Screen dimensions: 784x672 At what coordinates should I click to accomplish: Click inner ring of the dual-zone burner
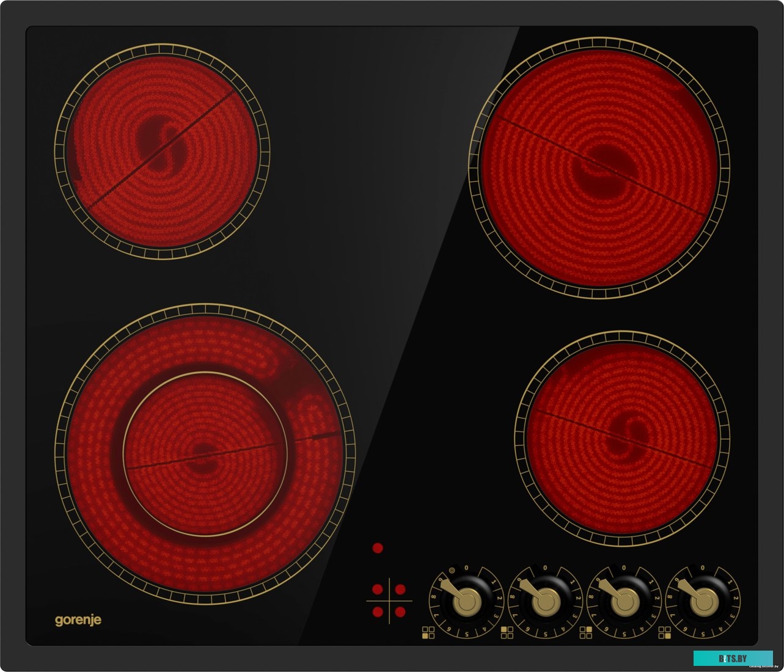coord(205,453)
